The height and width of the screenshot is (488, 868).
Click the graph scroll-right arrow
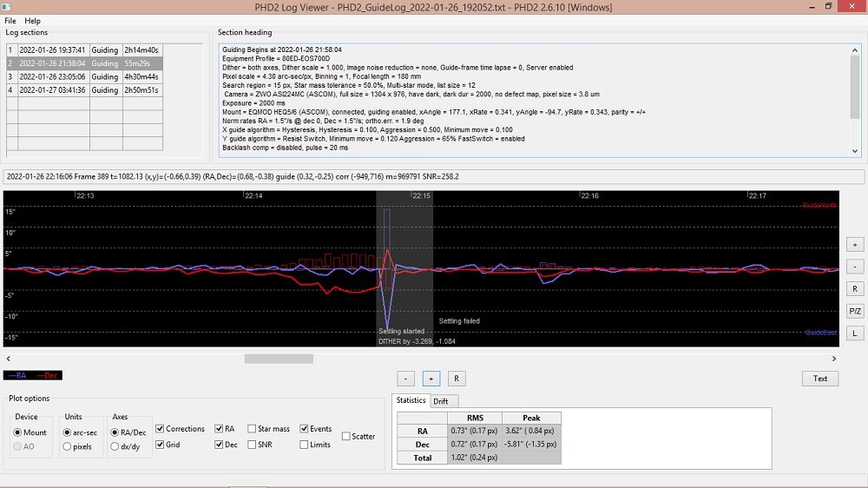pyautogui.click(x=834, y=359)
